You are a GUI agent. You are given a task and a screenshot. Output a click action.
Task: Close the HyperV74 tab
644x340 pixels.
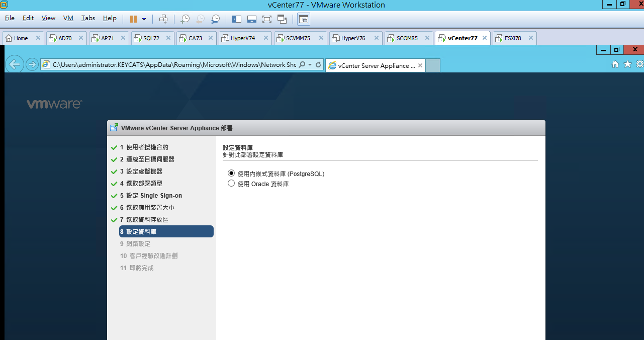click(266, 38)
